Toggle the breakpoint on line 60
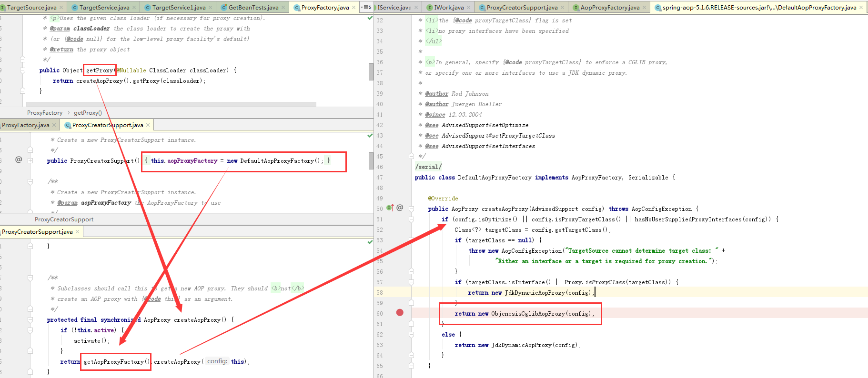Screen dimensions: 868x378 click(x=400, y=313)
